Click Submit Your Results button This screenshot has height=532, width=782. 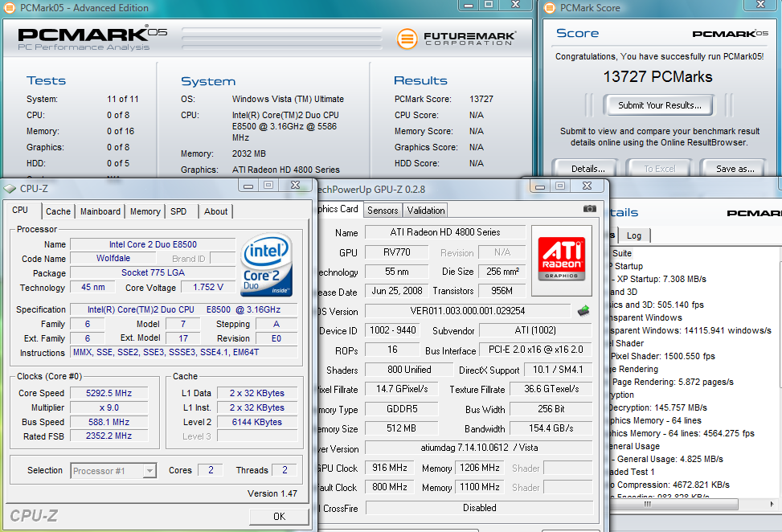(658, 105)
